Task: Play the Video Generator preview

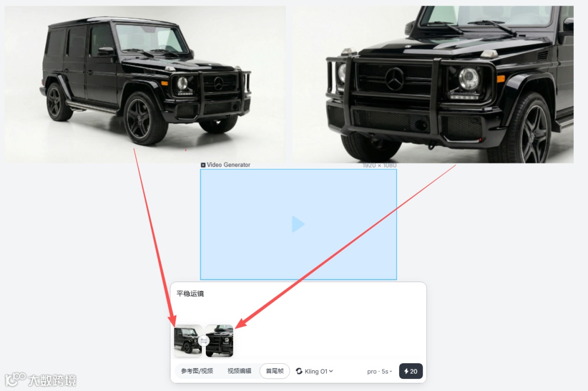Action: [298, 224]
